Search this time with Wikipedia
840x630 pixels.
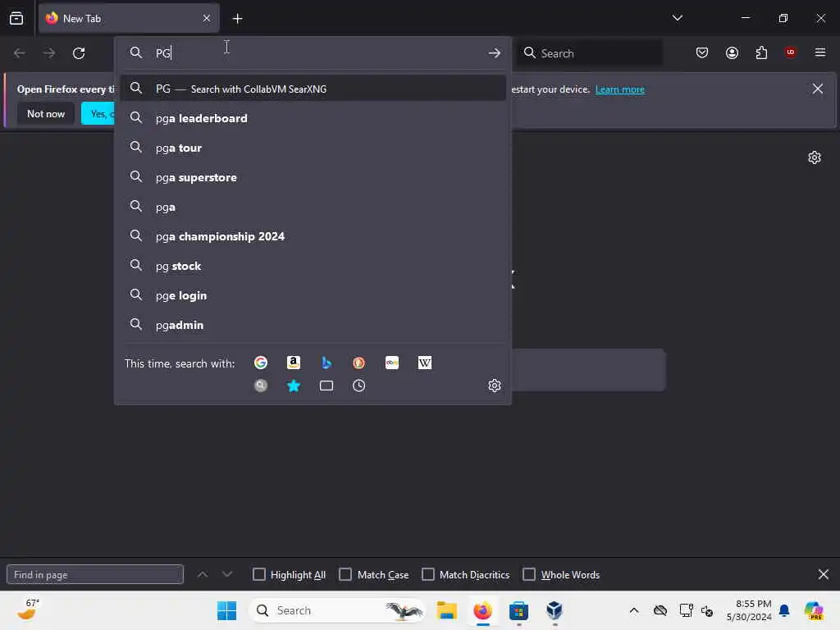[x=425, y=363]
